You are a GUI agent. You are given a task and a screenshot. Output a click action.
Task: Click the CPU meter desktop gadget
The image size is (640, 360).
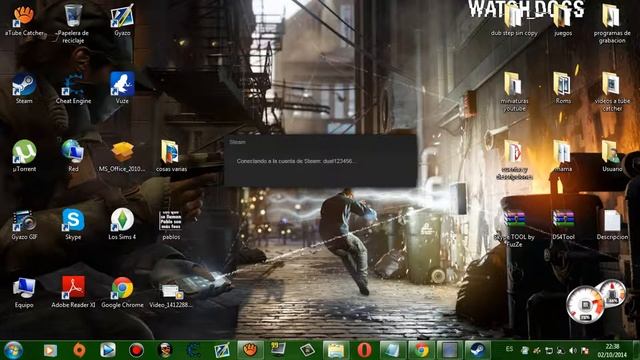tap(586, 305)
